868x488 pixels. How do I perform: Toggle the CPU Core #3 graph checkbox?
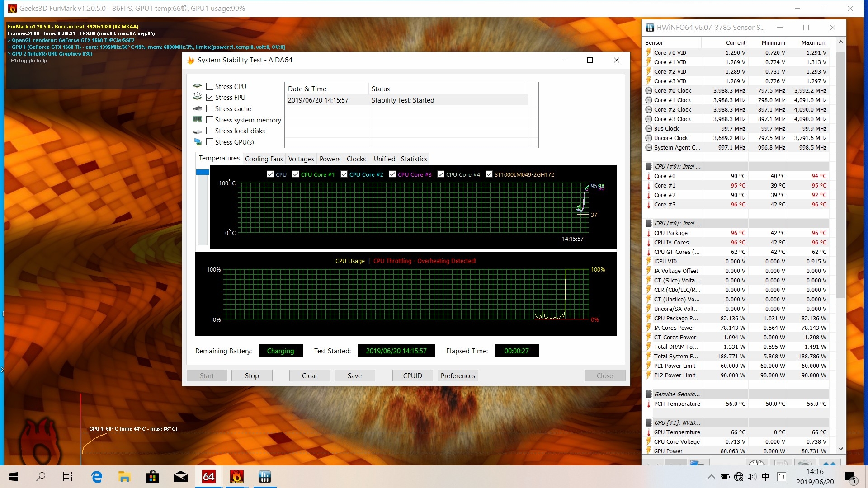[x=392, y=174]
